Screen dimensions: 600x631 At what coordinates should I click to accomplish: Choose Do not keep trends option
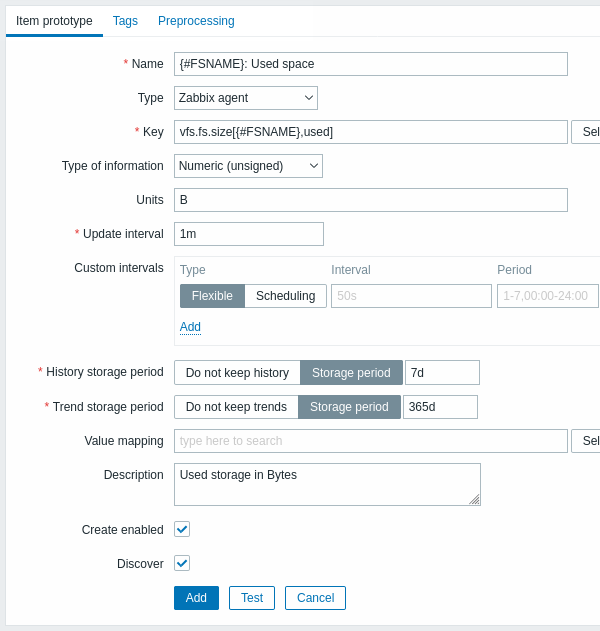(x=236, y=407)
